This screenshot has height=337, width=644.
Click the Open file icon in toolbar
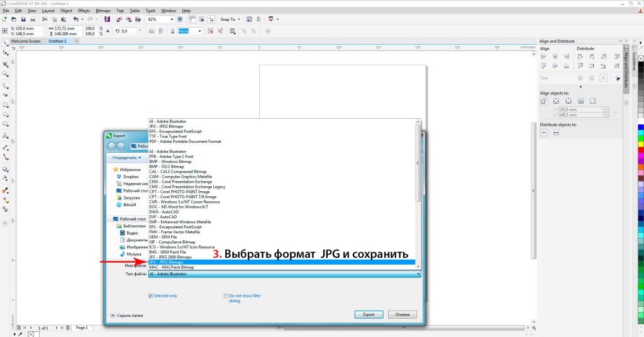[14, 19]
